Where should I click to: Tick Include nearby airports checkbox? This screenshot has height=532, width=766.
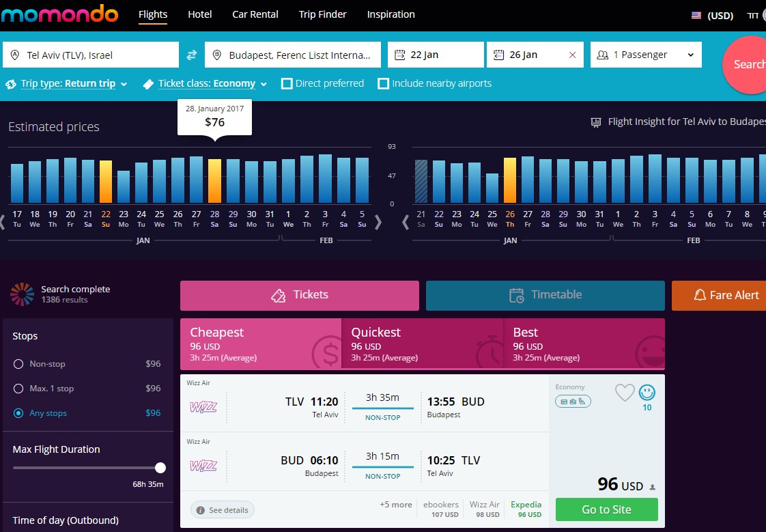pyautogui.click(x=384, y=83)
